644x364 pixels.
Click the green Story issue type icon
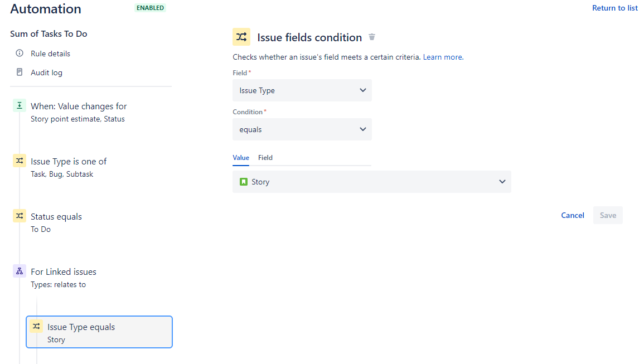[x=244, y=182]
